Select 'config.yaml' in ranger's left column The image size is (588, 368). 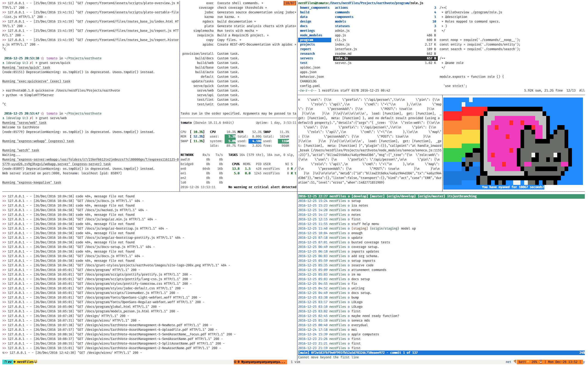pyautogui.click(x=310, y=86)
